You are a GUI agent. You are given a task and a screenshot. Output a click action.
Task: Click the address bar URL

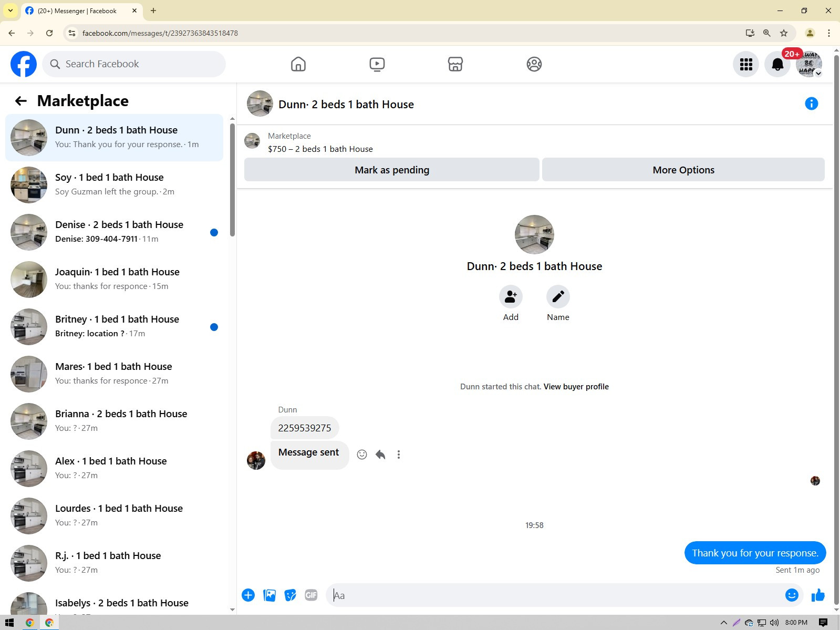coord(160,33)
